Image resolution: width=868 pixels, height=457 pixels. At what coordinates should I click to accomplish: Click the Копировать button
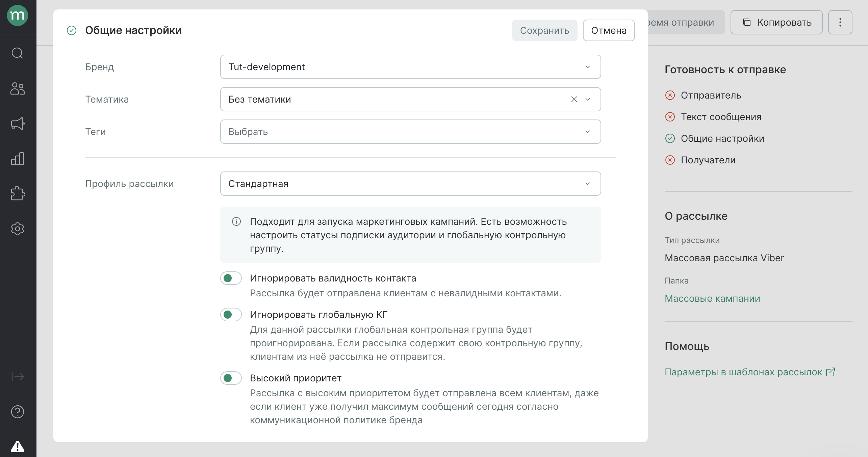pyautogui.click(x=776, y=22)
